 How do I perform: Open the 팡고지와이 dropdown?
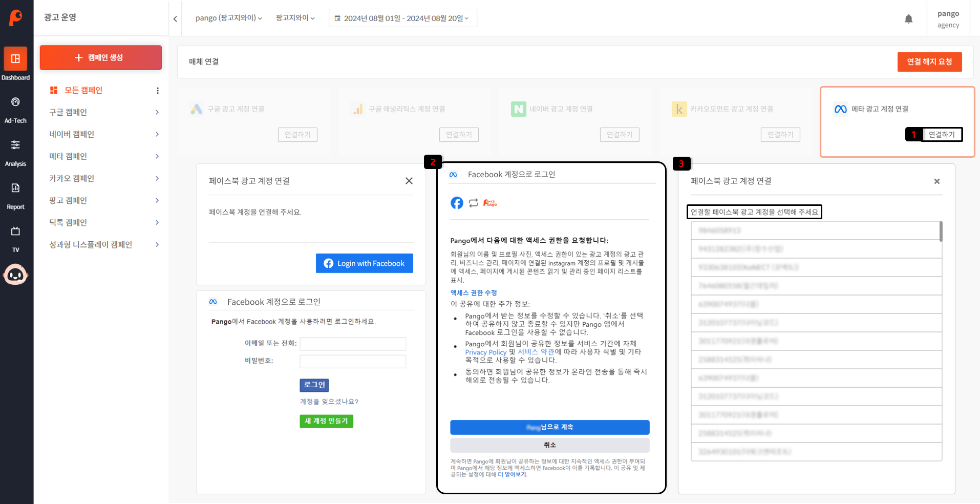295,18
